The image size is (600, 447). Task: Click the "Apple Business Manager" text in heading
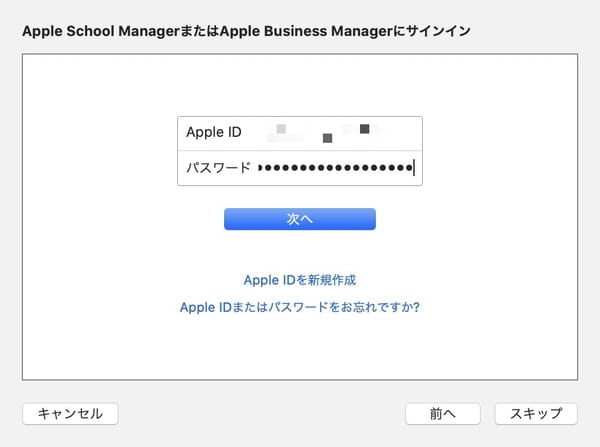(x=306, y=31)
